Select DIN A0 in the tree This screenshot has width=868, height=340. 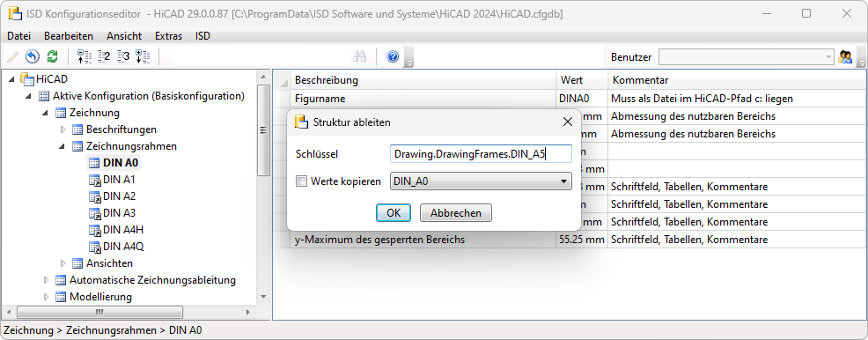(x=121, y=163)
